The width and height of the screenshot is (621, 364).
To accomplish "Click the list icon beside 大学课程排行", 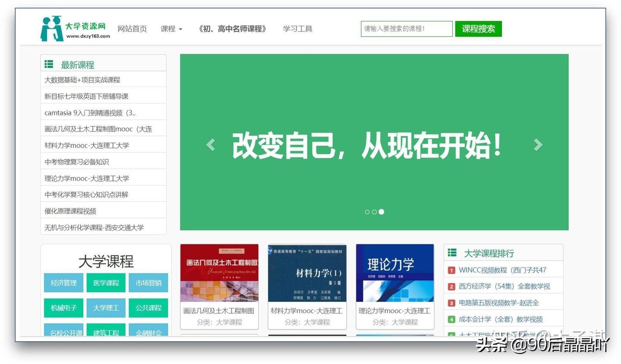I will tap(452, 253).
